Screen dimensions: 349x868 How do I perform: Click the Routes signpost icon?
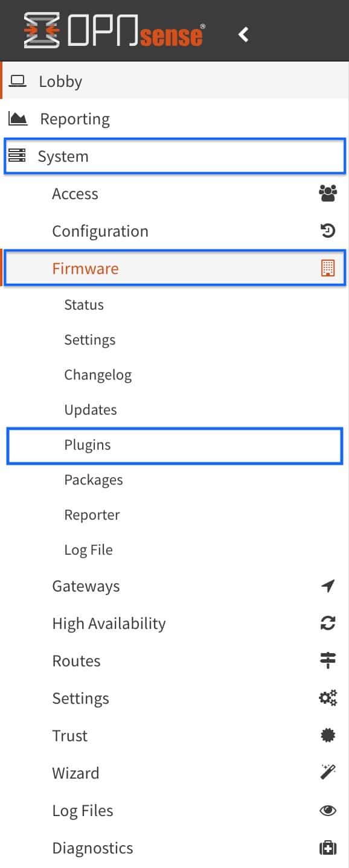[327, 660]
